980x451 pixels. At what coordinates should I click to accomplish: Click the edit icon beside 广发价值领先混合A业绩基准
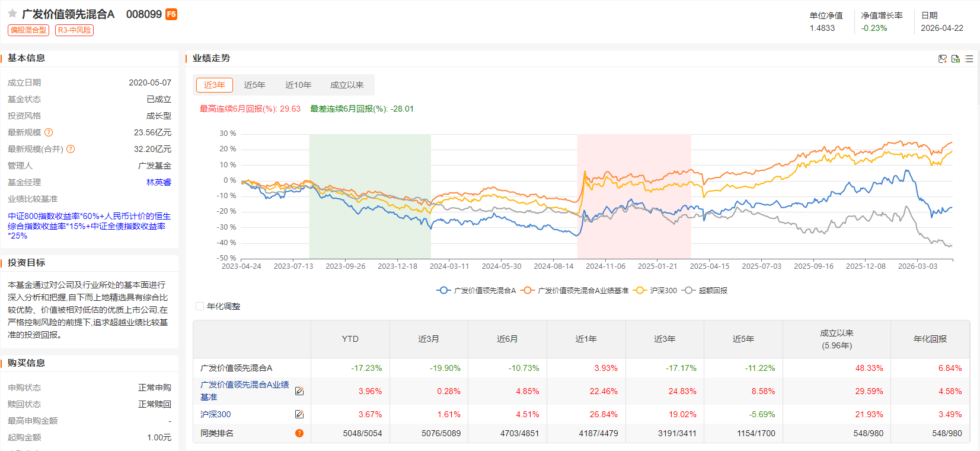pos(299,391)
